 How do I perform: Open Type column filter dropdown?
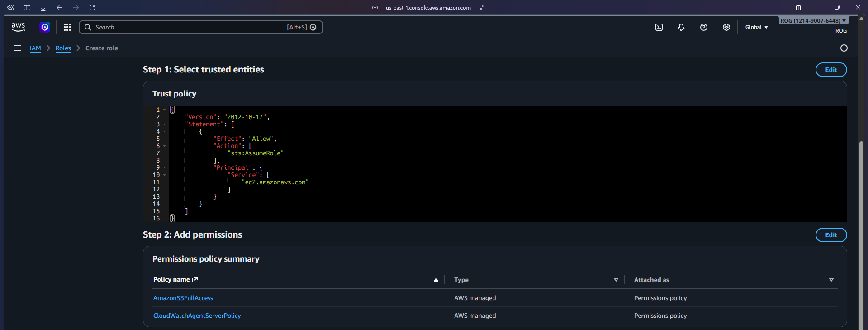click(x=616, y=280)
